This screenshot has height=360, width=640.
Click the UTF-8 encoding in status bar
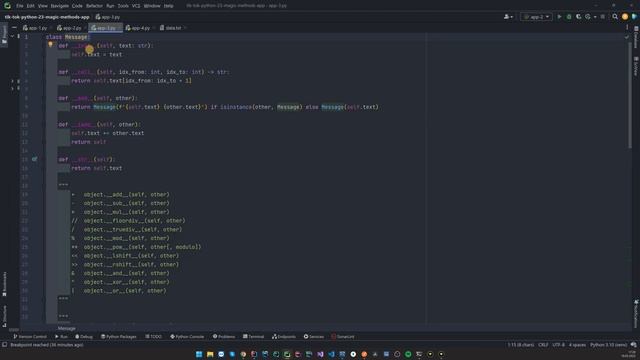pyautogui.click(x=558, y=345)
